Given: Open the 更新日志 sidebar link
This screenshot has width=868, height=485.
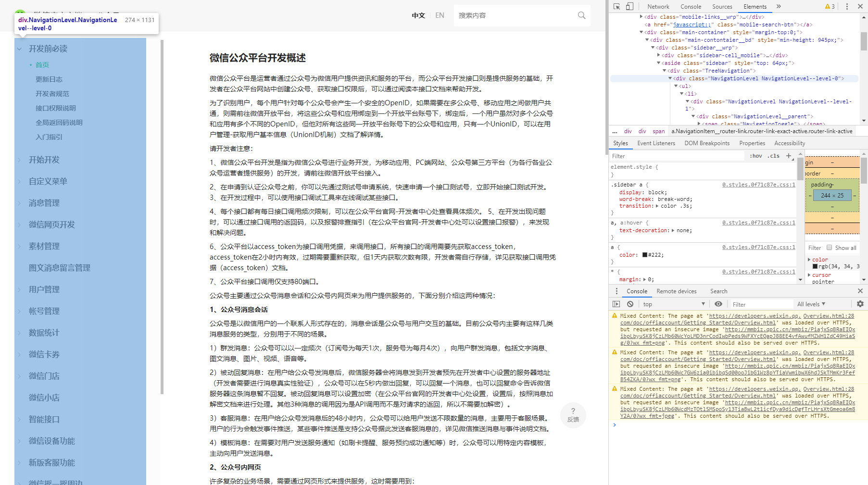Looking at the screenshot, I should point(49,79).
